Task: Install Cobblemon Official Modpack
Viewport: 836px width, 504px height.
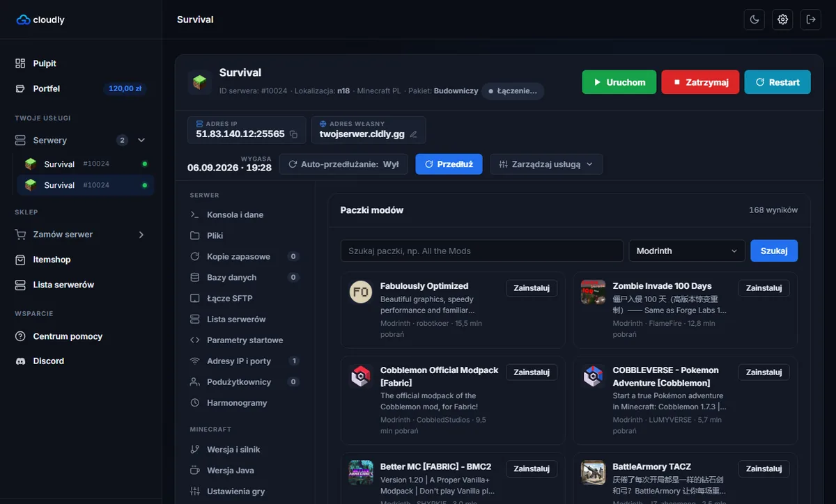Action: pyautogui.click(x=532, y=372)
